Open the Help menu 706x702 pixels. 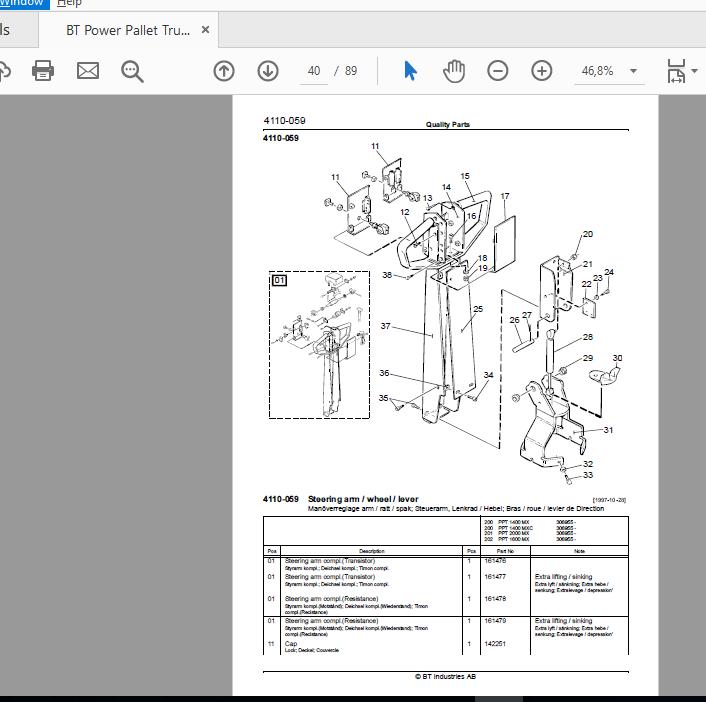coord(69,3)
